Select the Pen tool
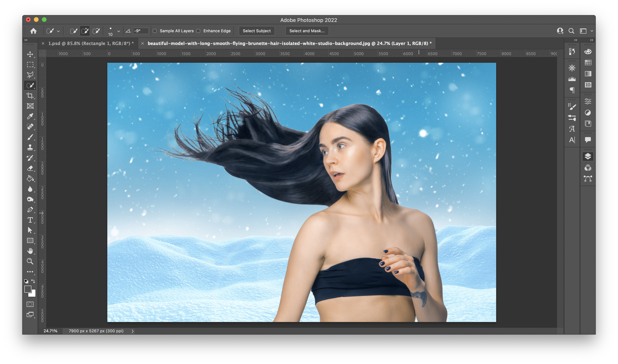 pos(30,210)
